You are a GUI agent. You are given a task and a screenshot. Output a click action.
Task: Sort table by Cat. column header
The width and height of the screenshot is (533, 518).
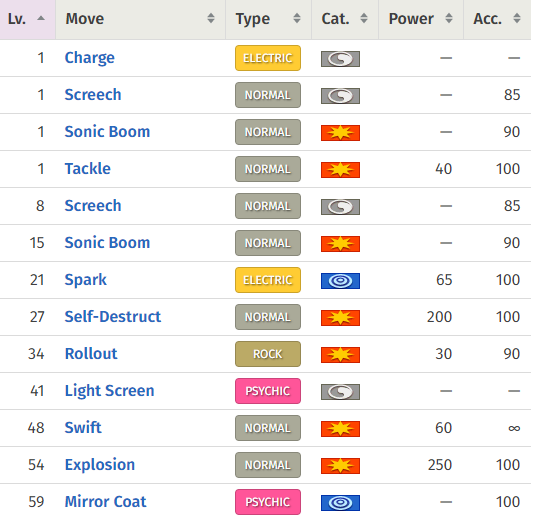pos(345,19)
